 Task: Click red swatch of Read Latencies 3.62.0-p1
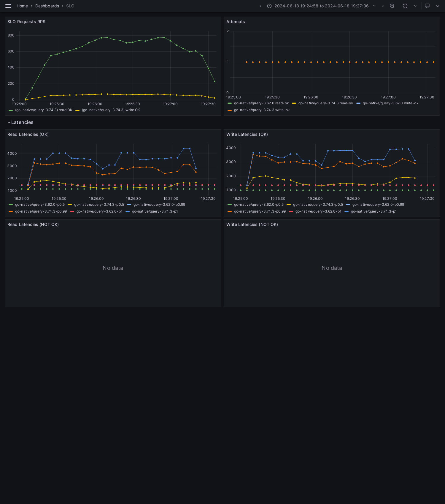(x=72, y=212)
